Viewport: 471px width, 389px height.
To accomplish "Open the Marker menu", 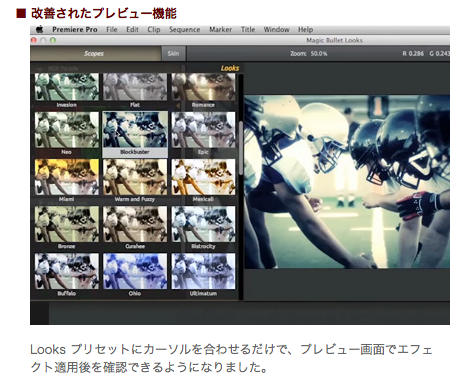I will click(x=220, y=30).
